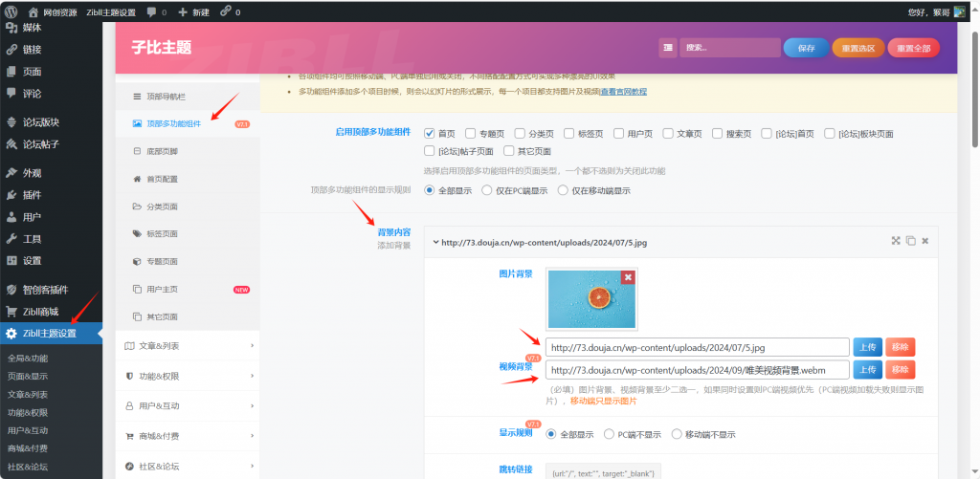
Task: Open 其它页面 theme section
Action: click(x=188, y=316)
